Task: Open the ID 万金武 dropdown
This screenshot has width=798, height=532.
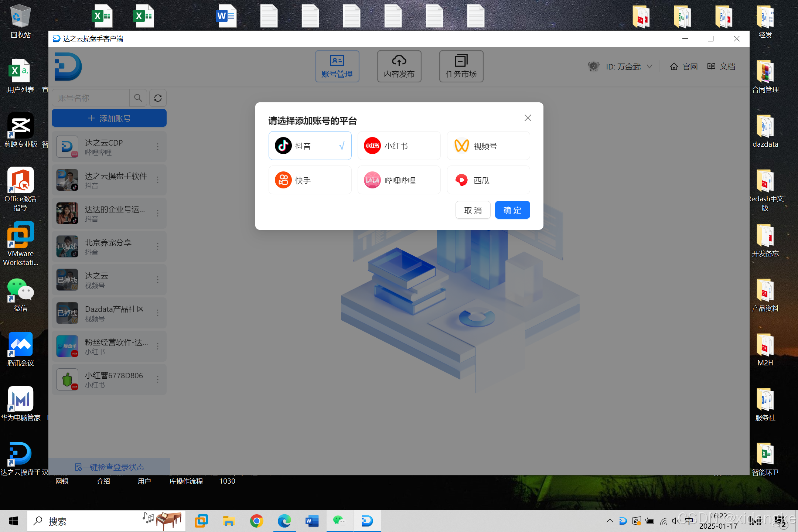Action: (x=628, y=66)
